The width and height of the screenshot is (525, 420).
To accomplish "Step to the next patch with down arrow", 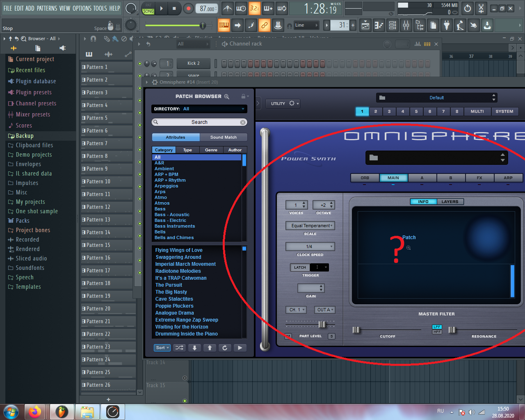I will (194, 347).
